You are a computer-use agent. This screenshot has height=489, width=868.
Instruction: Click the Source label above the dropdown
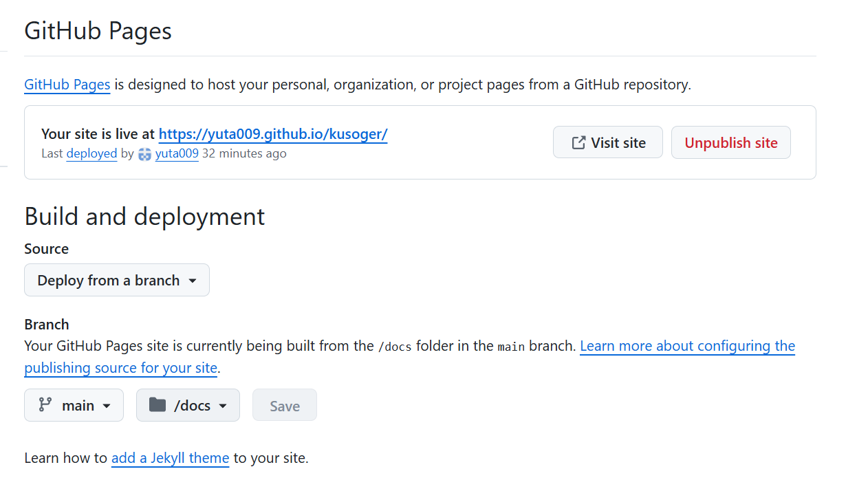pyautogui.click(x=46, y=249)
